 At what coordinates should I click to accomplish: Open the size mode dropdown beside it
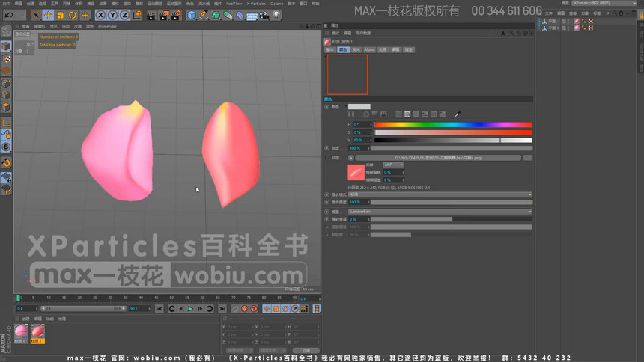273,351
